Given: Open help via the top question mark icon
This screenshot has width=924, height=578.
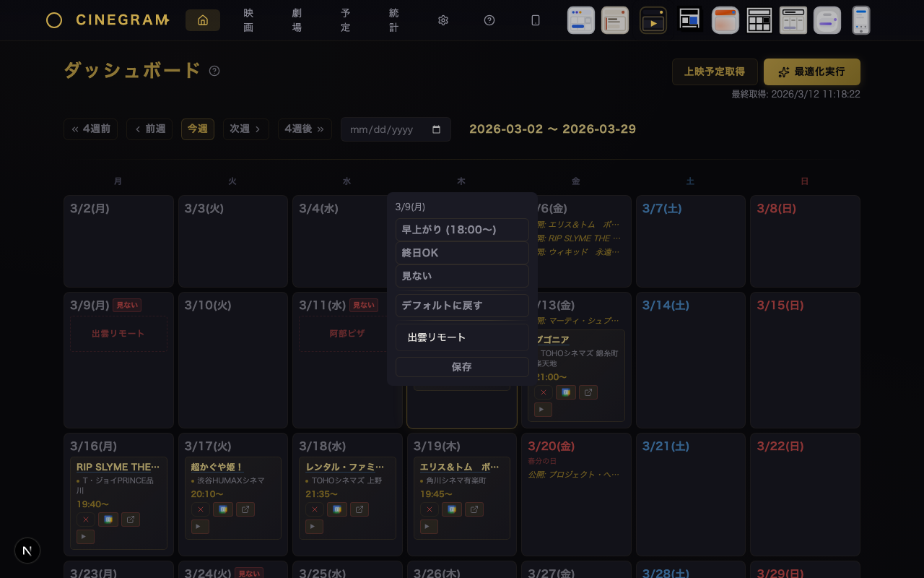Looking at the screenshot, I should point(489,20).
